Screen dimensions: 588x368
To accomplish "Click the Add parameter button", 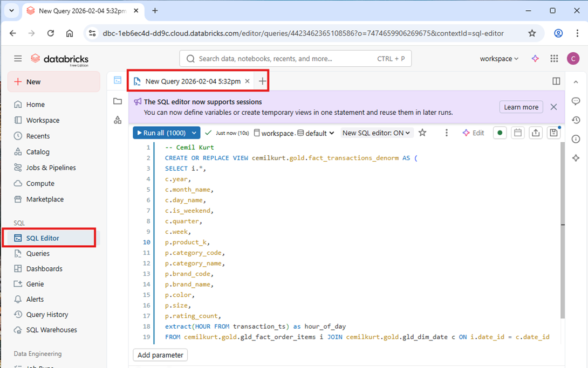I will (161, 355).
